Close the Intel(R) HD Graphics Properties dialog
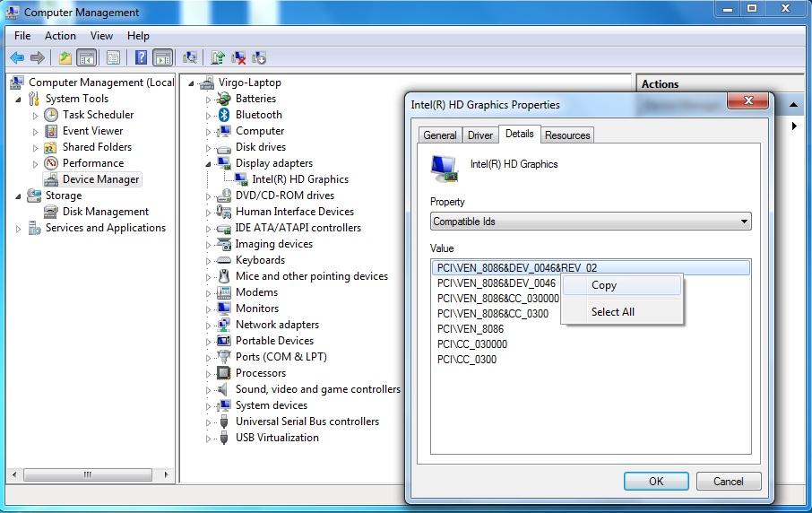Viewport: 812px width, 513px height. (747, 100)
